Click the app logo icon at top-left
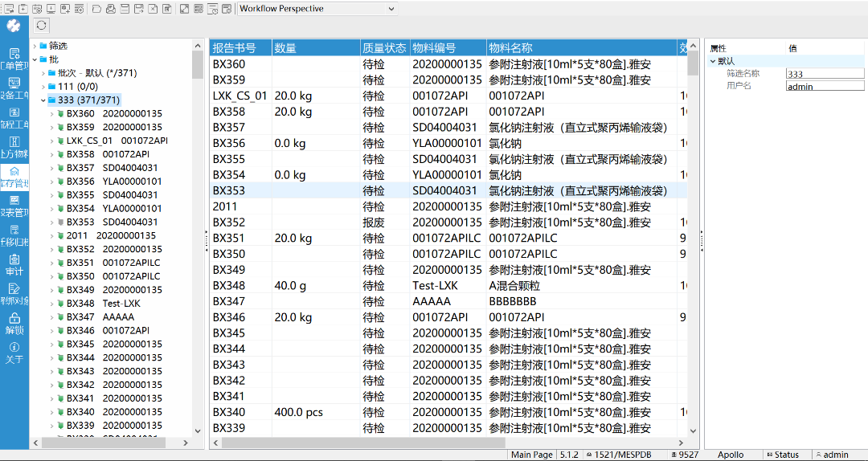The image size is (868, 461). 14,26
